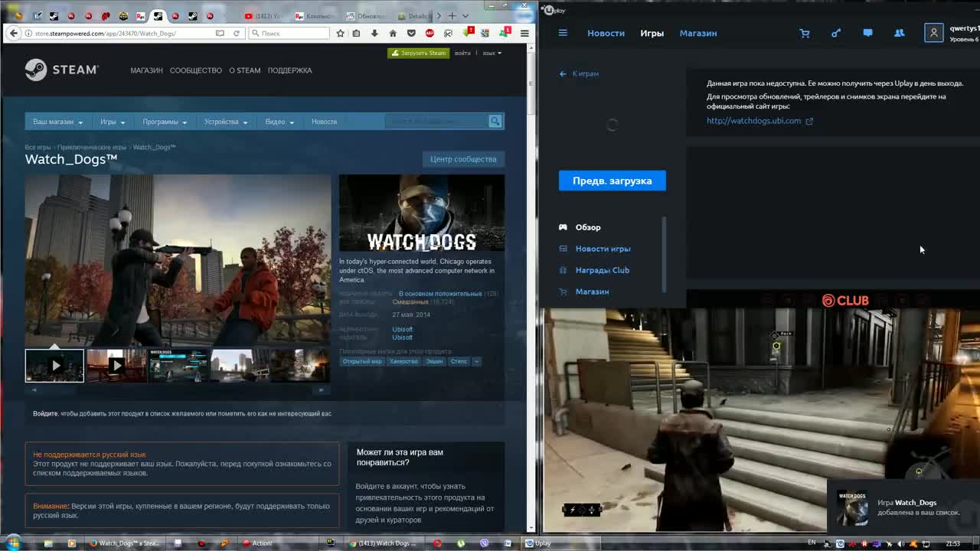
Task: Open the Uplay friends icon
Action: coord(900,33)
